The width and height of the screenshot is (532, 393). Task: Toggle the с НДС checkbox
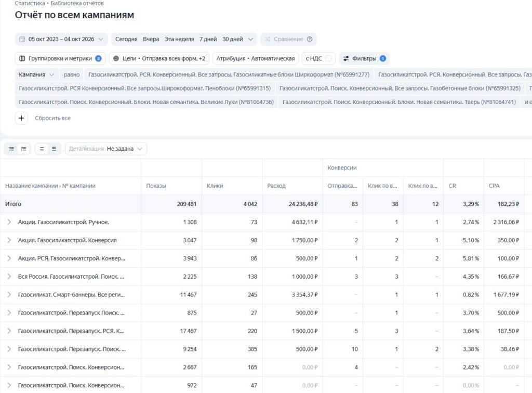[328, 58]
